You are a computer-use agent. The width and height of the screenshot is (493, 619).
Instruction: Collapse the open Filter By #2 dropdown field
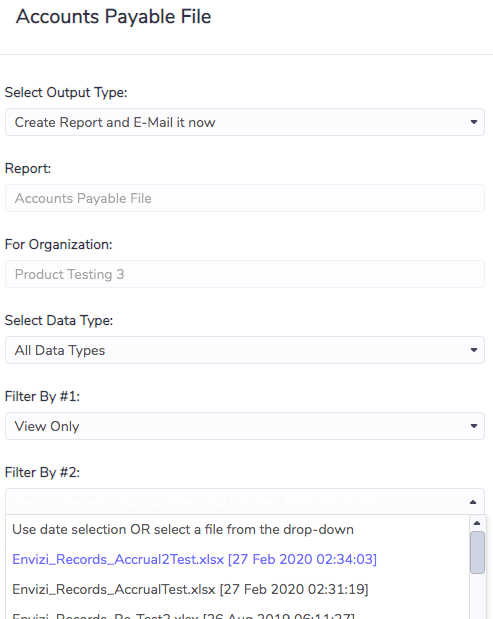pos(245,501)
